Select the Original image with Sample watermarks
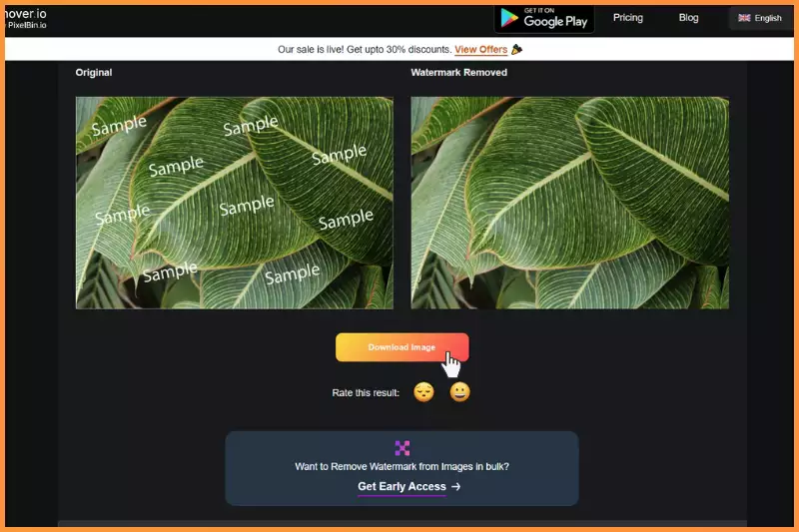This screenshot has width=799, height=532. click(235, 203)
